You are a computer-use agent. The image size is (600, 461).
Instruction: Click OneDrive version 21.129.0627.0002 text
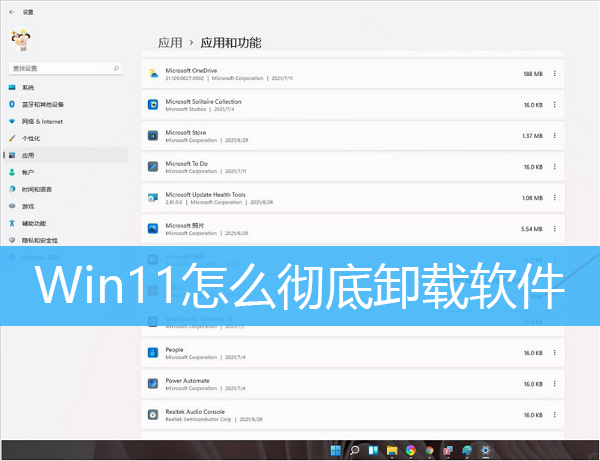tap(184, 78)
